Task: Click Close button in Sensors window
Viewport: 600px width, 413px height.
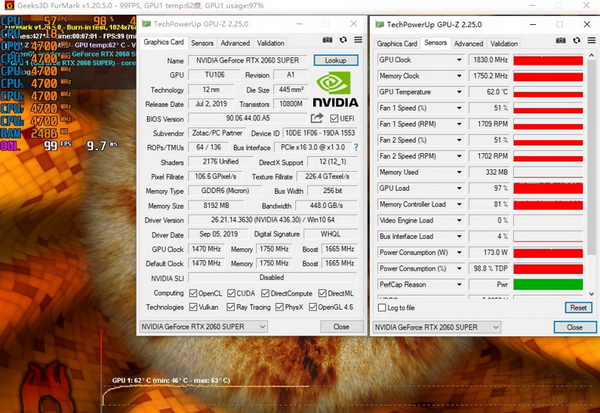Action: (575, 327)
